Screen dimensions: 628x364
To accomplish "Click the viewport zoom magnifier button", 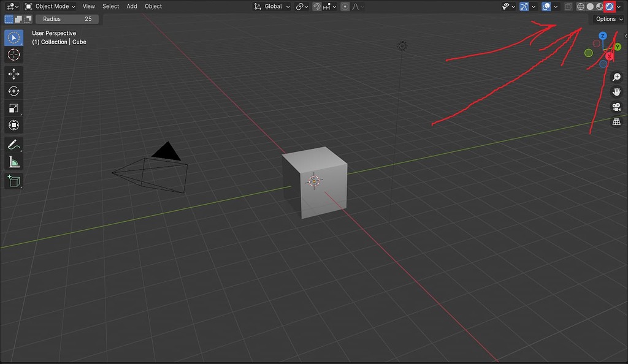I will coord(616,77).
